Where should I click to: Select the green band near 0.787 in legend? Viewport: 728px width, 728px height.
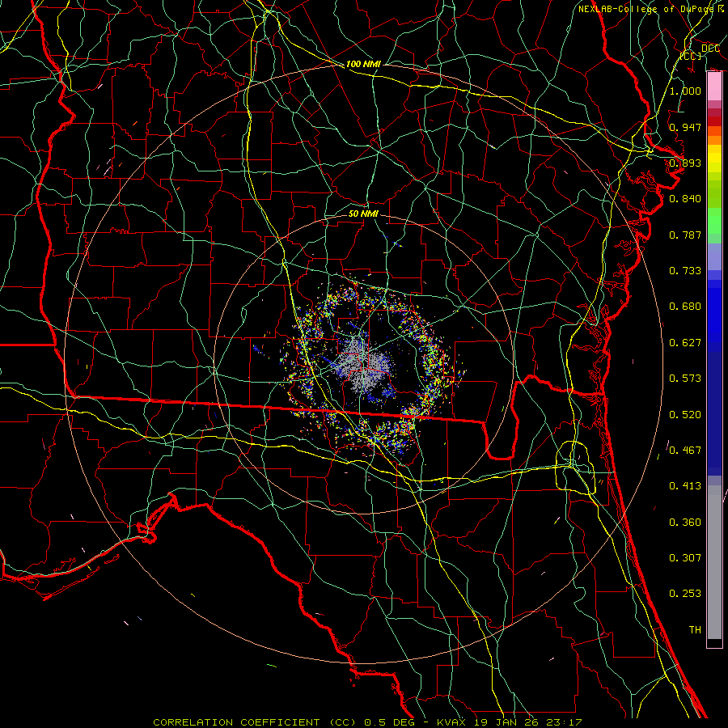pos(714,228)
